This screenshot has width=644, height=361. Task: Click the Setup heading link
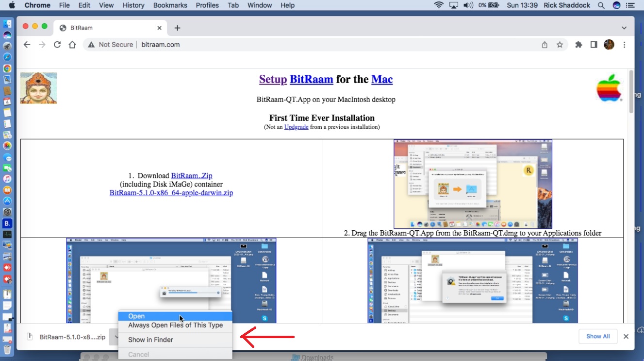[273, 79]
